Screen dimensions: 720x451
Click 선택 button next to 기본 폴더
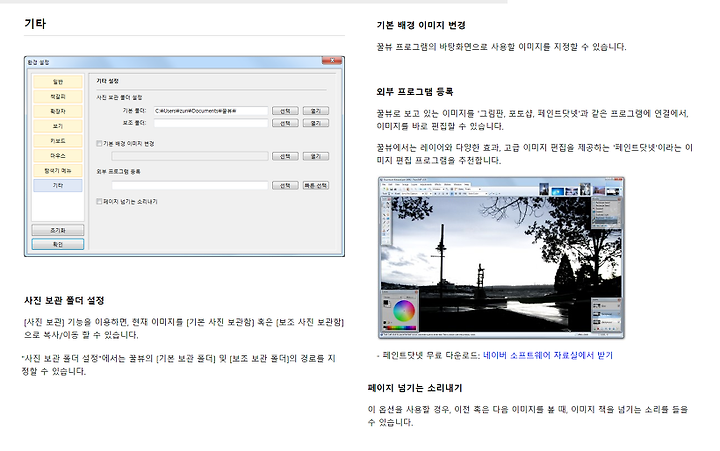[285, 111]
